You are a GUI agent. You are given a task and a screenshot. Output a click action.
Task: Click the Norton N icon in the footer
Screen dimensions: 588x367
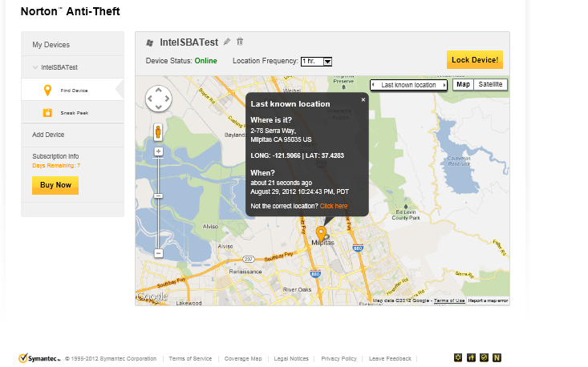(497, 357)
